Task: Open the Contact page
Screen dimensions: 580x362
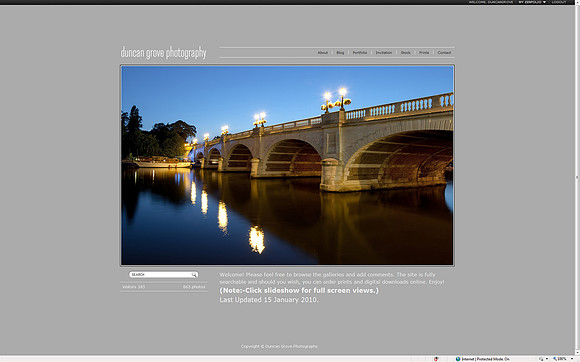Action: (444, 53)
